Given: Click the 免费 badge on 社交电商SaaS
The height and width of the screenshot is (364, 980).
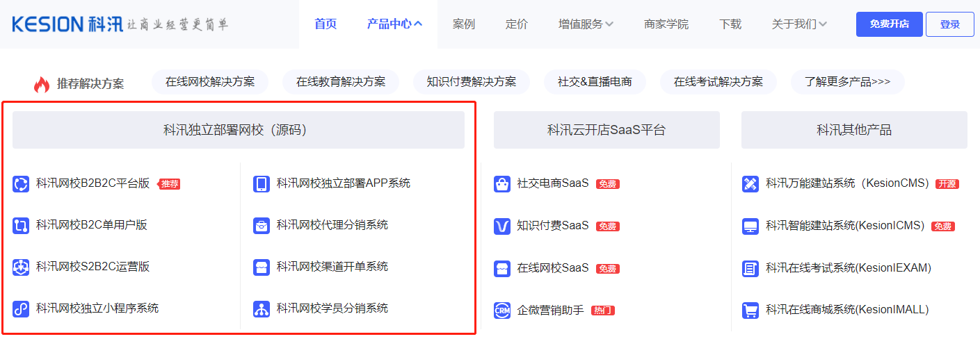Looking at the screenshot, I should coord(608,184).
